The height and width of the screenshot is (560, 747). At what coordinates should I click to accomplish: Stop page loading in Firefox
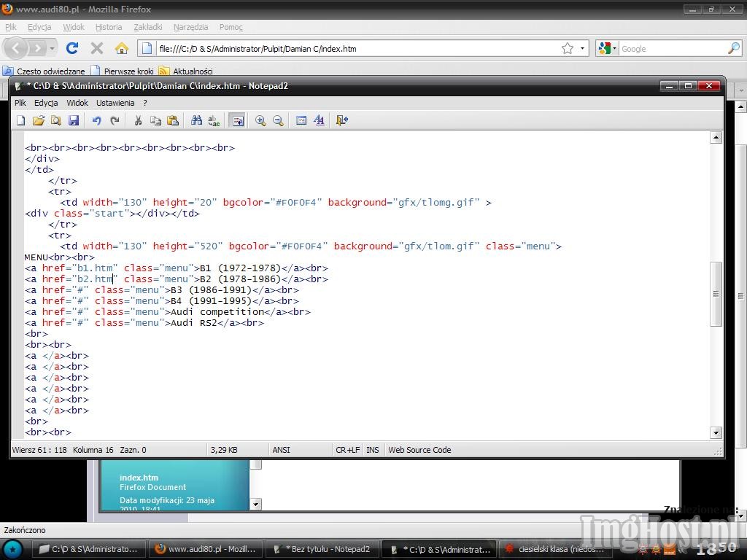[x=97, y=48]
